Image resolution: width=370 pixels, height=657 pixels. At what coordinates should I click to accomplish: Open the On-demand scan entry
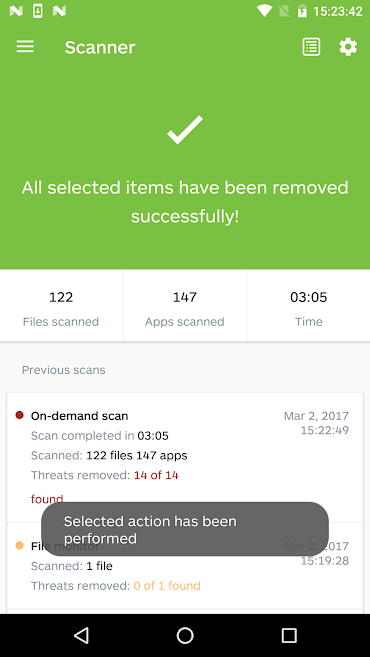click(x=185, y=458)
